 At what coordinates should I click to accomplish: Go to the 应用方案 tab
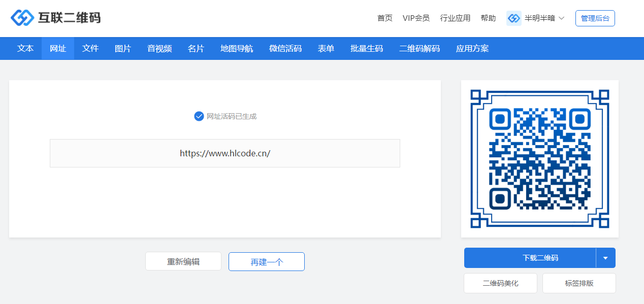click(x=472, y=49)
